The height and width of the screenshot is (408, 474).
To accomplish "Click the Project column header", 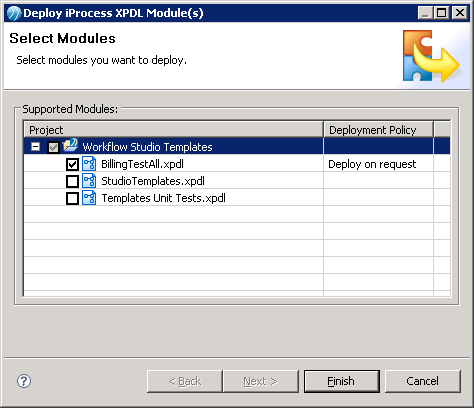I will click(x=173, y=130).
